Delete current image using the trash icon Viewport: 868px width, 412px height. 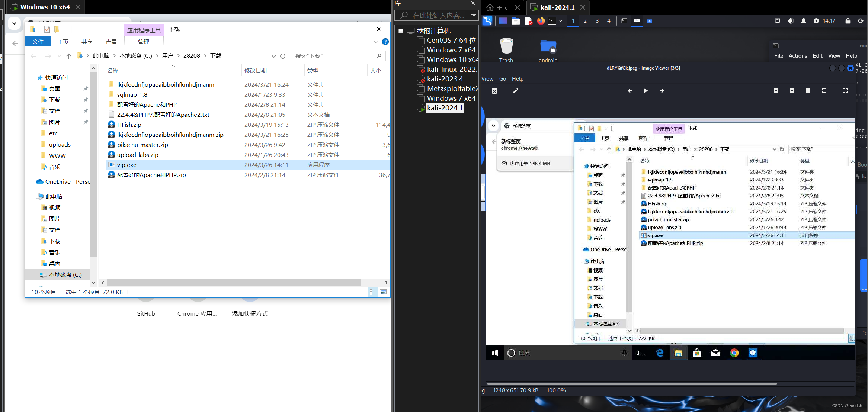[x=494, y=91]
